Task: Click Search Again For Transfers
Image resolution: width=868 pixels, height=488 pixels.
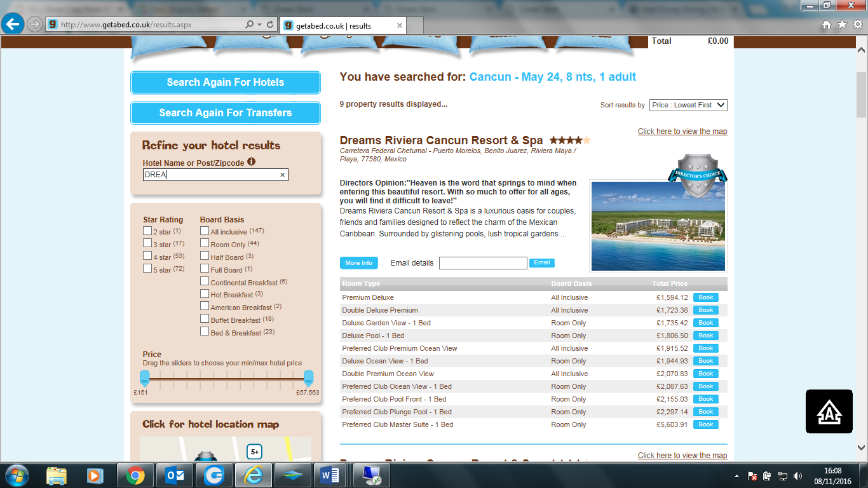Action: point(226,113)
